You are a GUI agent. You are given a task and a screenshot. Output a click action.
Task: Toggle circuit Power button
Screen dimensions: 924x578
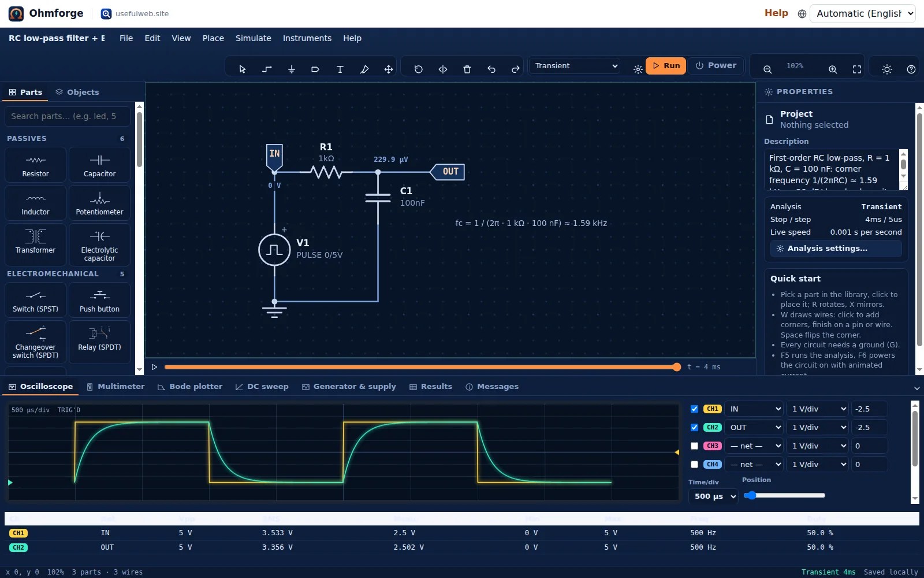coord(716,66)
